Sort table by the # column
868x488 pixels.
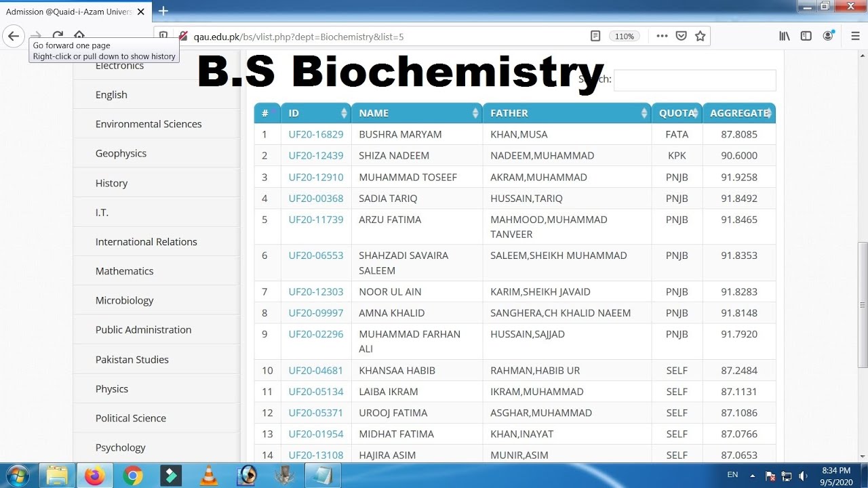click(267, 113)
